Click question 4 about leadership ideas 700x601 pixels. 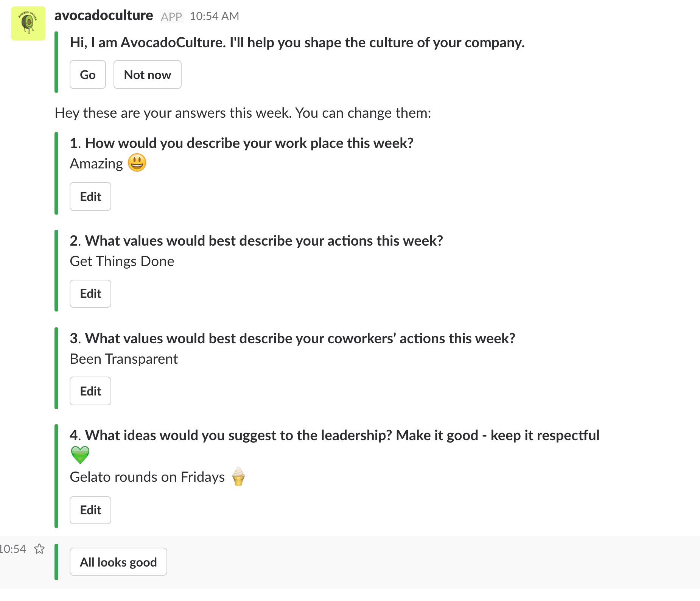tap(334, 436)
